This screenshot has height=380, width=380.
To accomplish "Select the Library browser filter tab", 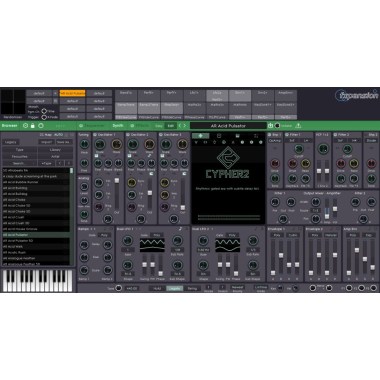I will point(55,150).
